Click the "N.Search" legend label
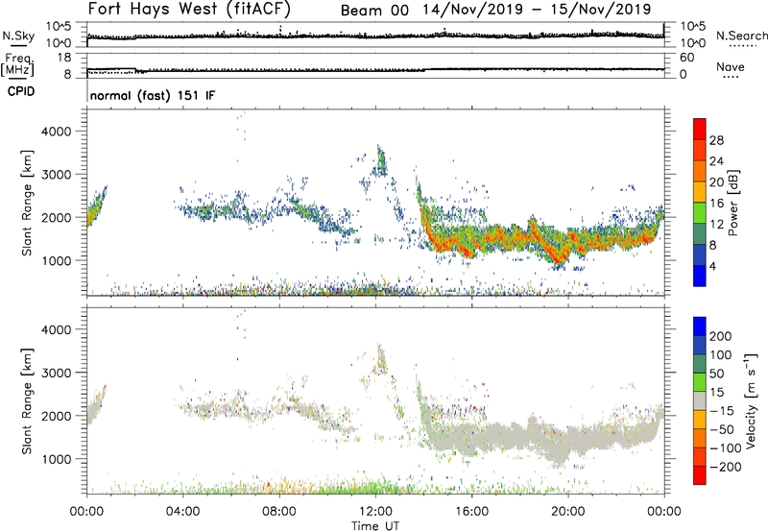Image resolution: width=768 pixels, height=532 pixels. click(741, 36)
